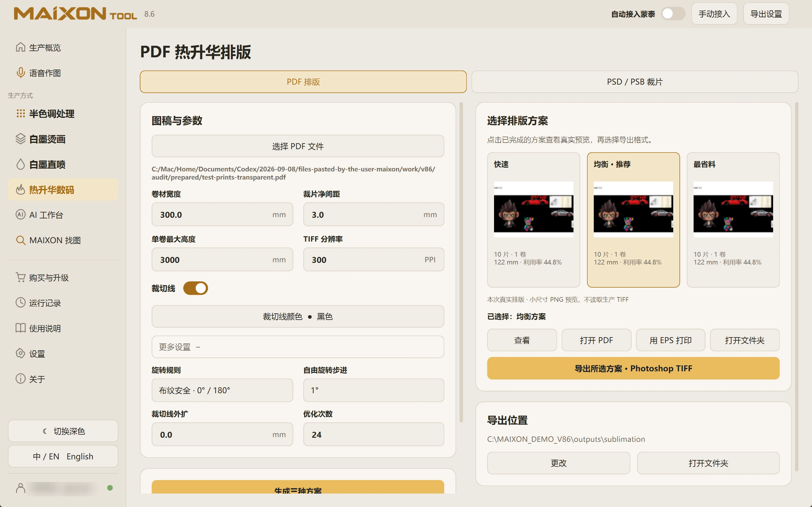Click 更改 under 导出位置

[559, 463]
